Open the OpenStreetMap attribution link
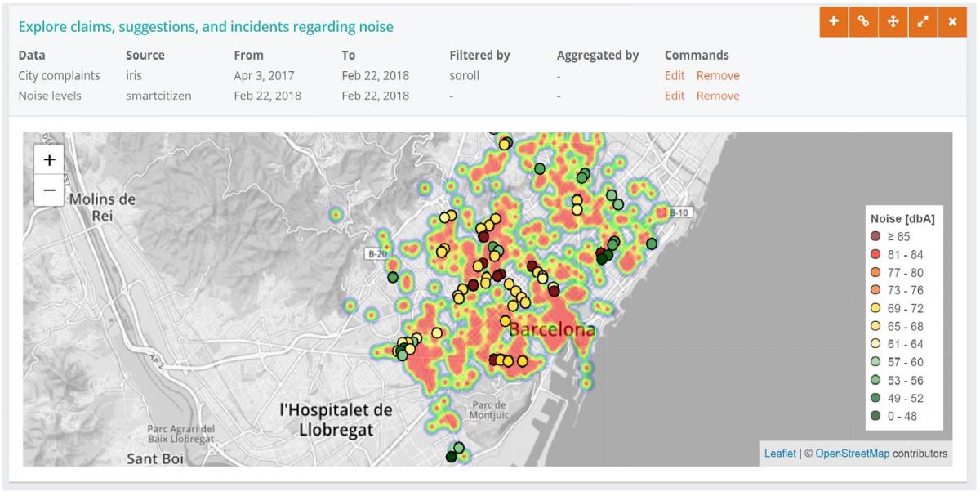Screen dimensions: 980x496 point(852,454)
